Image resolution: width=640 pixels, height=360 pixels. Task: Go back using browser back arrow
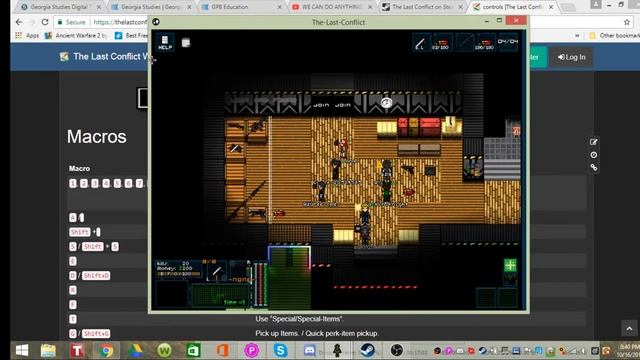click(x=19, y=22)
